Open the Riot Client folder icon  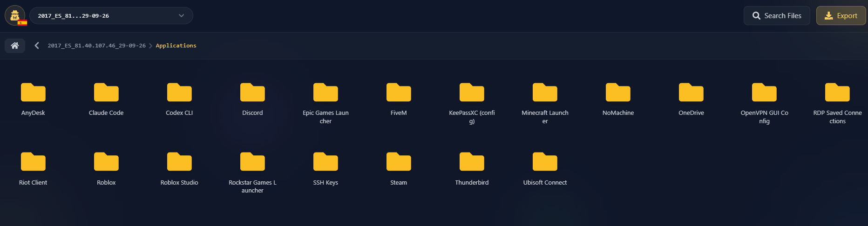point(33,161)
